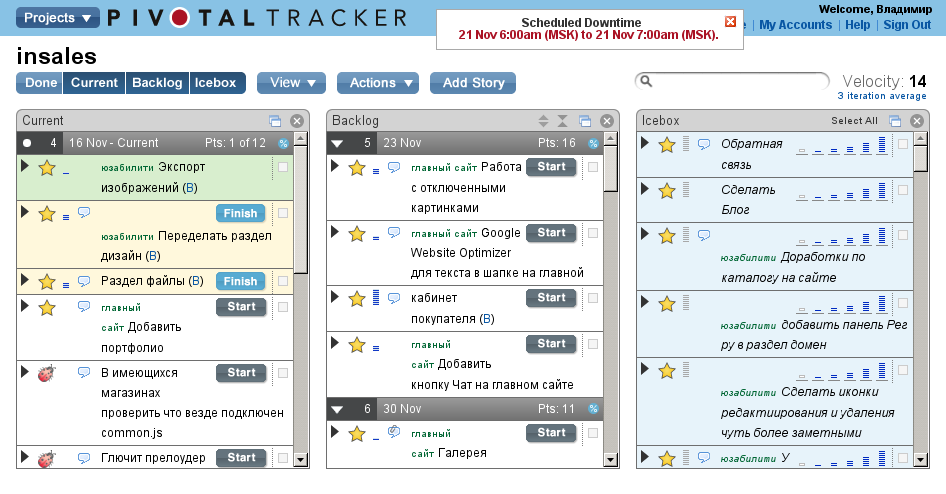Collapse the 30 Nov iteration
The width and height of the screenshot is (946, 494).
(337, 410)
